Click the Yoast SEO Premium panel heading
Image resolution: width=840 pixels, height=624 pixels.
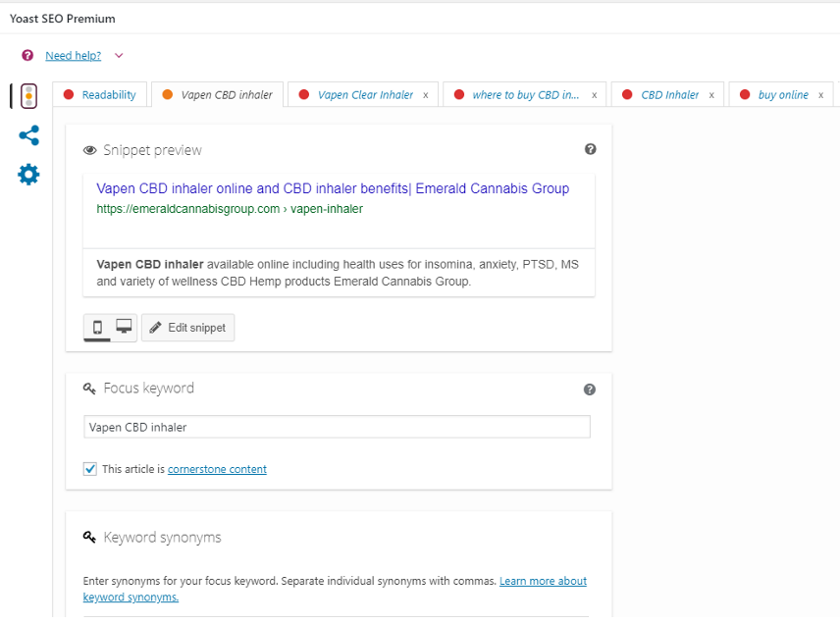click(62, 19)
